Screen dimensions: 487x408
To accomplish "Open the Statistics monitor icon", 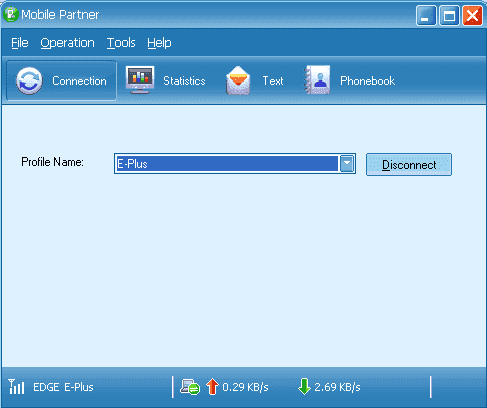I will pyautogui.click(x=140, y=80).
